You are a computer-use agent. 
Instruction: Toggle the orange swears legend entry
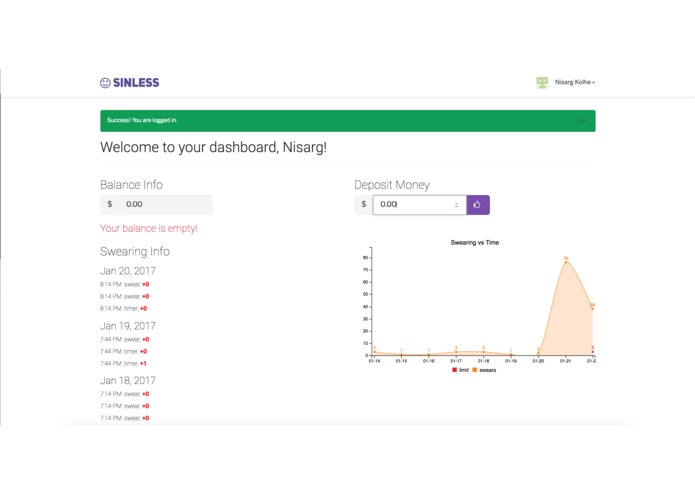click(x=484, y=370)
